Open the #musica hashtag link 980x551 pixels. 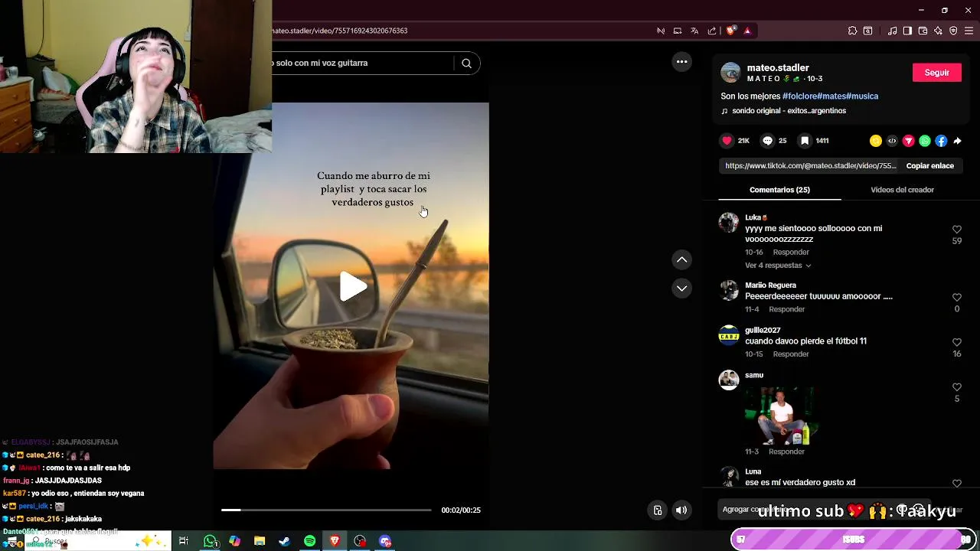point(862,96)
